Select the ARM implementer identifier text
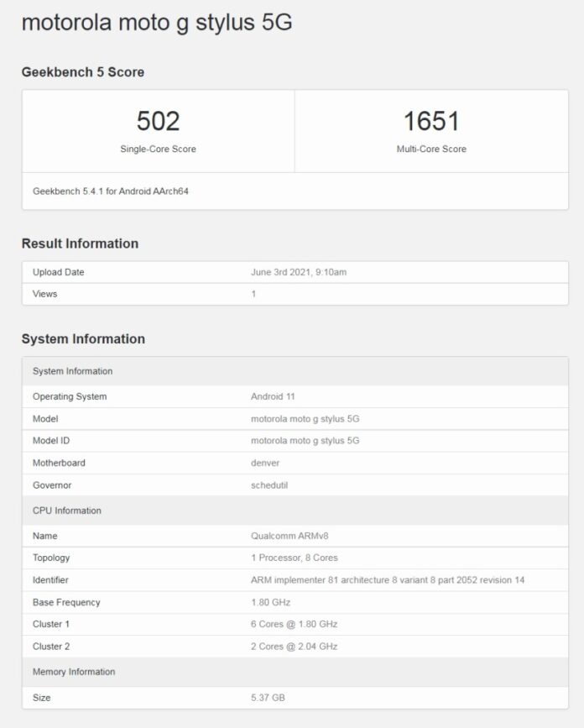584x728 pixels. point(388,580)
